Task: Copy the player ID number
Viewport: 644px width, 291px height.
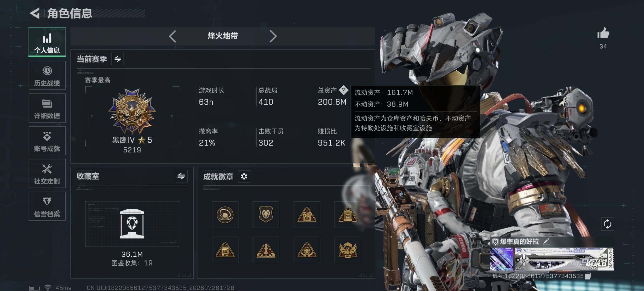Action: click(x=588, y=276)
